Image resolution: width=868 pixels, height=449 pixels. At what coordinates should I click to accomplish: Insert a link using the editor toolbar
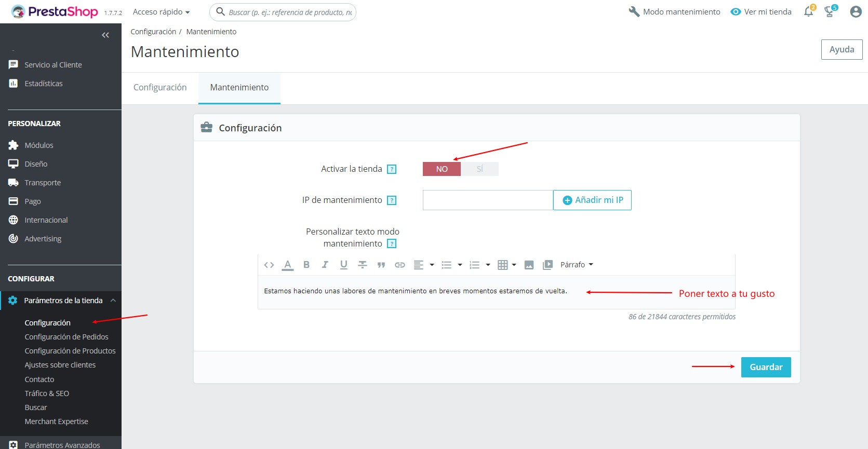click(x=399, y=265)
